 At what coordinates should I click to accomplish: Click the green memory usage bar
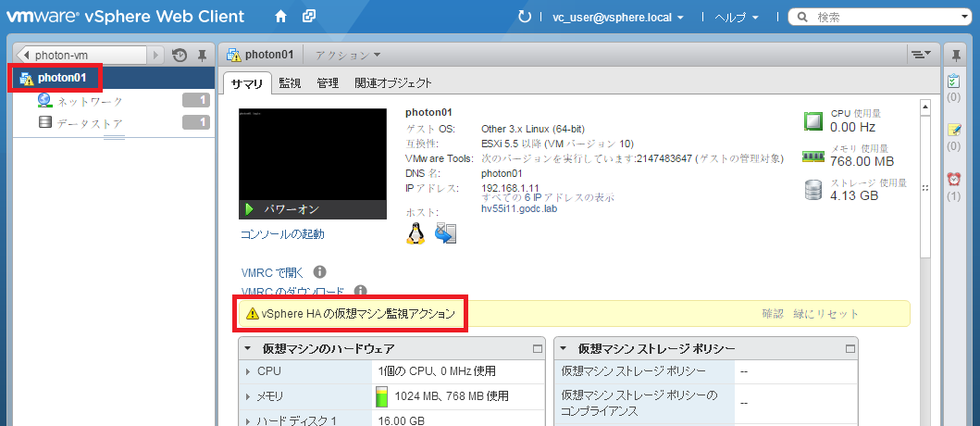tap(381, 396)
